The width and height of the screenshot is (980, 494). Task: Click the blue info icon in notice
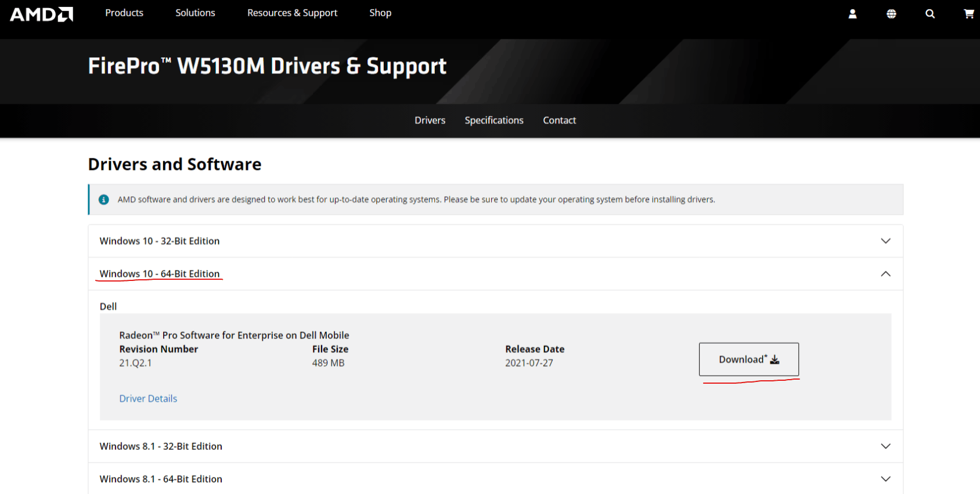coord(104,200)
